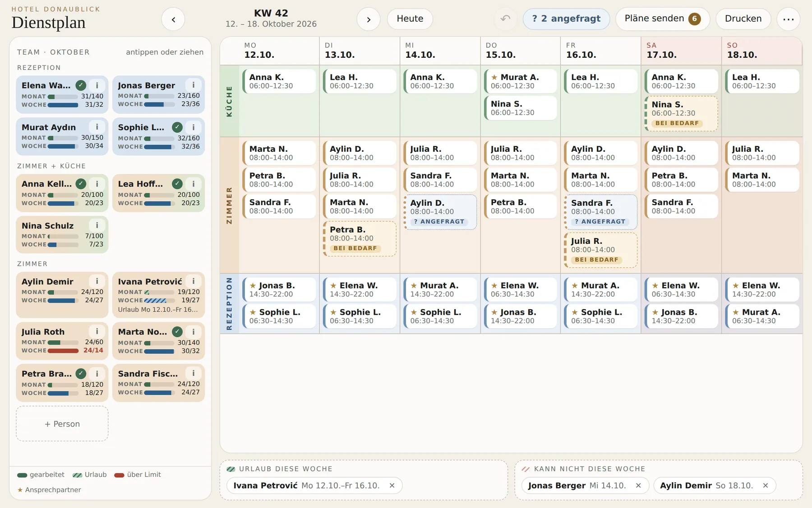Remove Ivana Petrović vacation chip

click(392, 485)
